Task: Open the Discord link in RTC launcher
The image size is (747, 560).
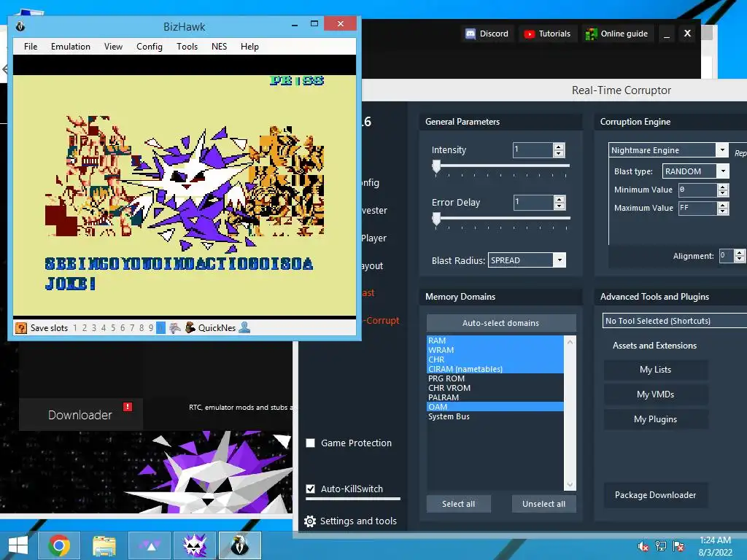Action: tap(487, 34)
